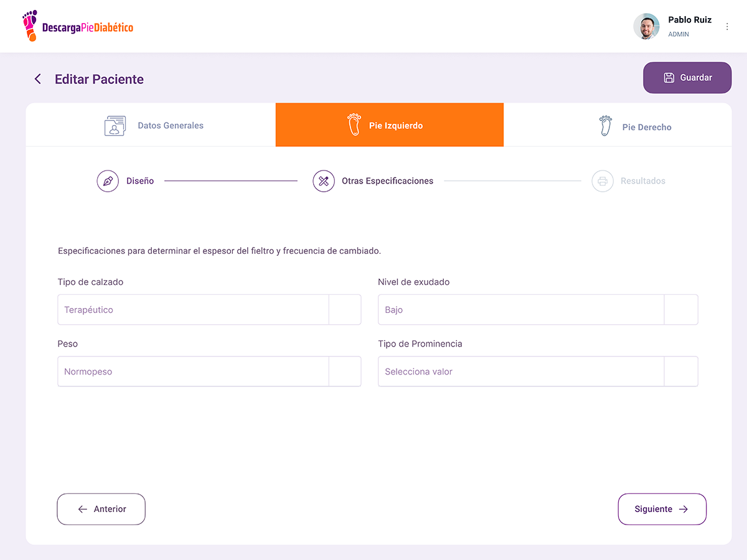This screenshot has width=747, height=560.
Task: Click the Diseño pen step icon
Action: [108, 181]
